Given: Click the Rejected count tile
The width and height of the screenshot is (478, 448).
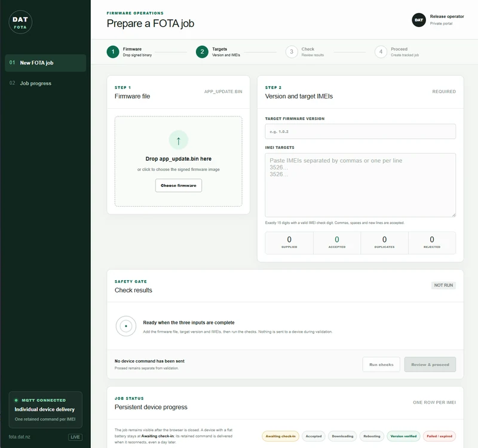Looking at the screenshot, I should 432,243.
